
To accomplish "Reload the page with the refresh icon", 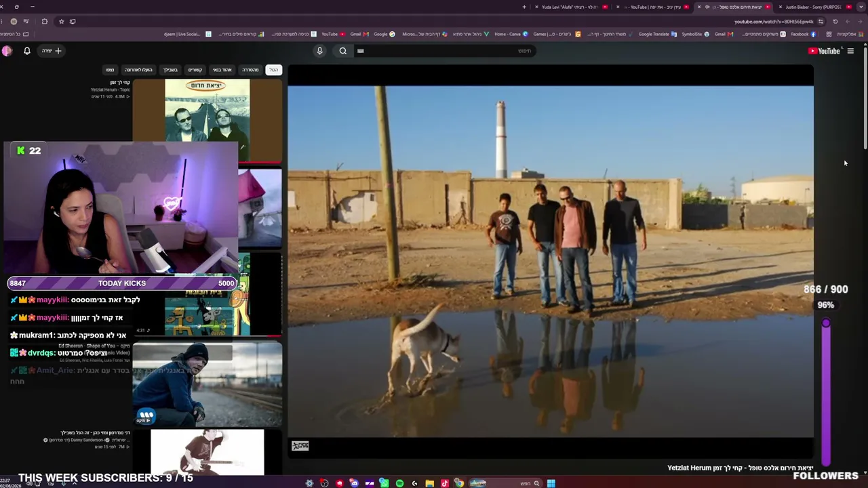I will [835, 22].
